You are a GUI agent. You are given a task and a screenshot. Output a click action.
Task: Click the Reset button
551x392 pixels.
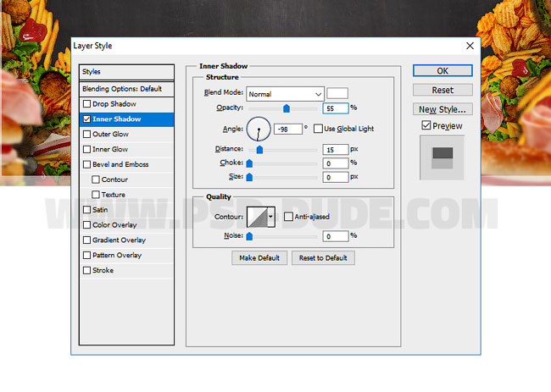(442, 90)
